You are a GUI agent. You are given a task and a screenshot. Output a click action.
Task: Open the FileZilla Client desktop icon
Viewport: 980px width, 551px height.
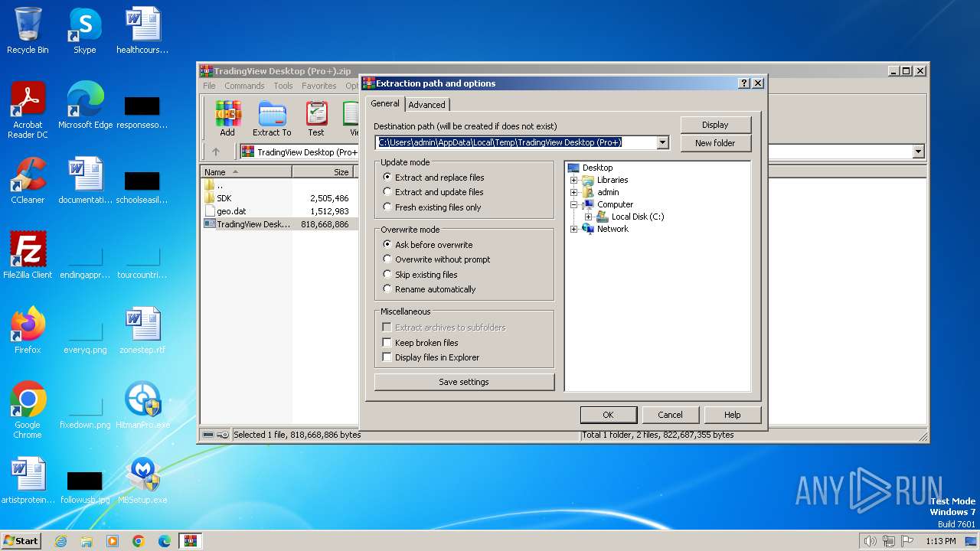point(28,256)
